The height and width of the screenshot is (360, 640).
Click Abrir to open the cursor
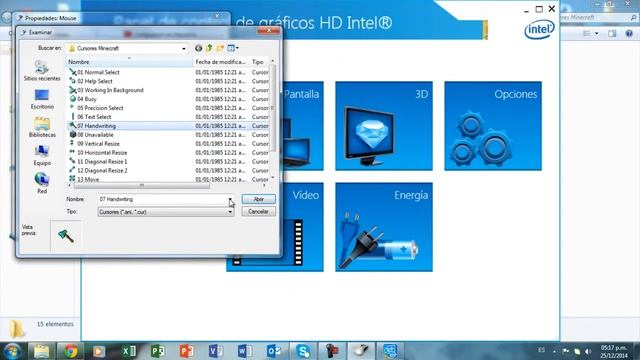[258, 199]
